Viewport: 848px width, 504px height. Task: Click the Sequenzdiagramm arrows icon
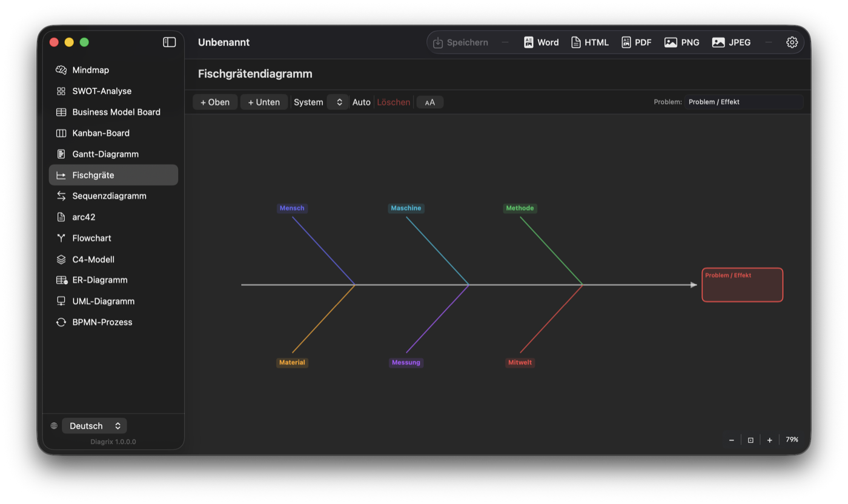(x=61, y=196)
